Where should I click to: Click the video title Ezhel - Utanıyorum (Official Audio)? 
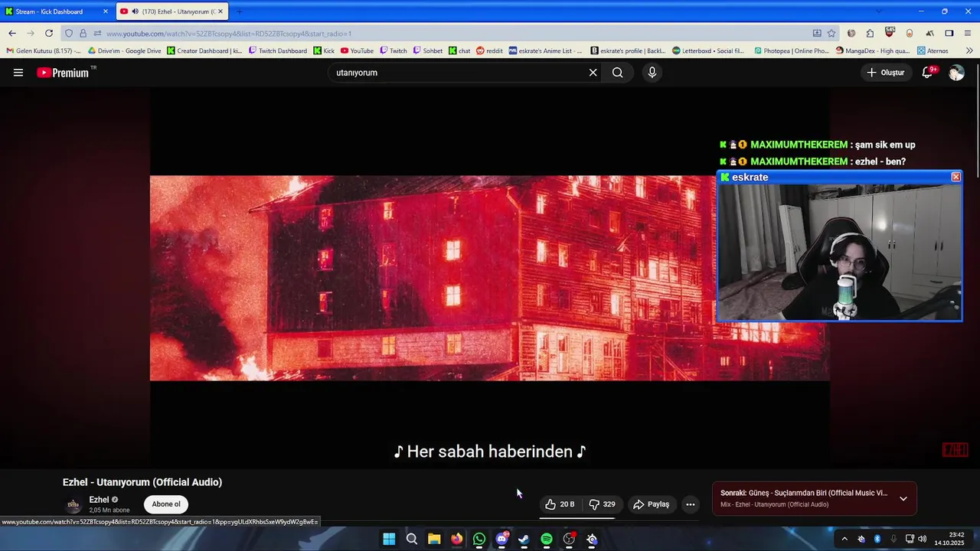click(142, 482)
